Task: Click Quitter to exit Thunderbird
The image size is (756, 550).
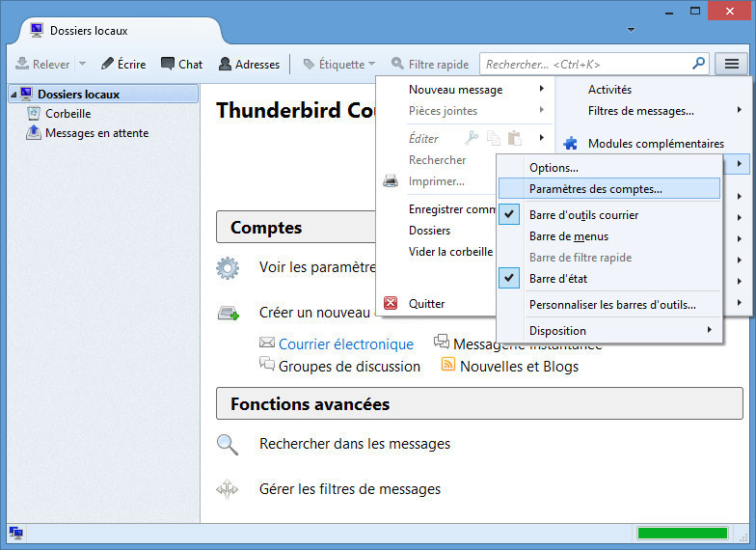Action: click(426, 304)
